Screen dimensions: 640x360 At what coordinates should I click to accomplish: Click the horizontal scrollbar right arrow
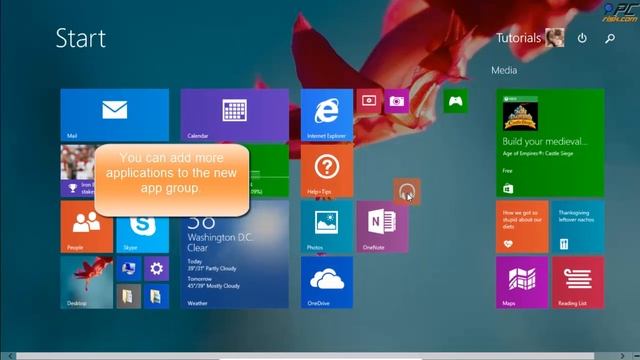click(623, 356)
